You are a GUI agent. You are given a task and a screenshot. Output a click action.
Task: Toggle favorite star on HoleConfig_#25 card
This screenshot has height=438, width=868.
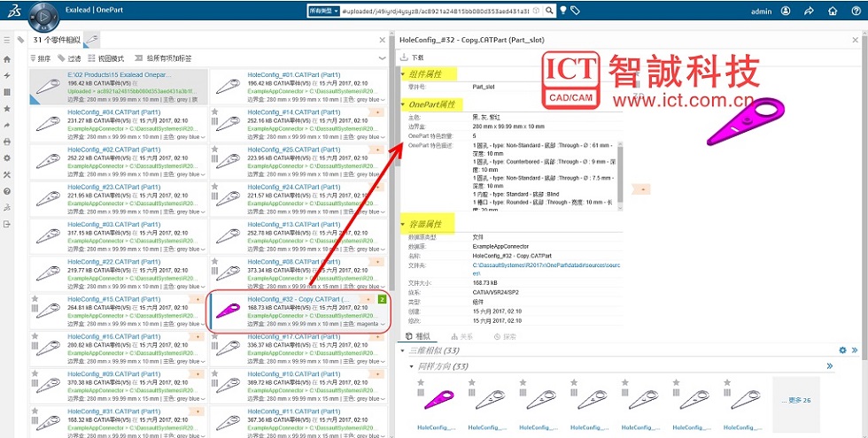(214, 150)
